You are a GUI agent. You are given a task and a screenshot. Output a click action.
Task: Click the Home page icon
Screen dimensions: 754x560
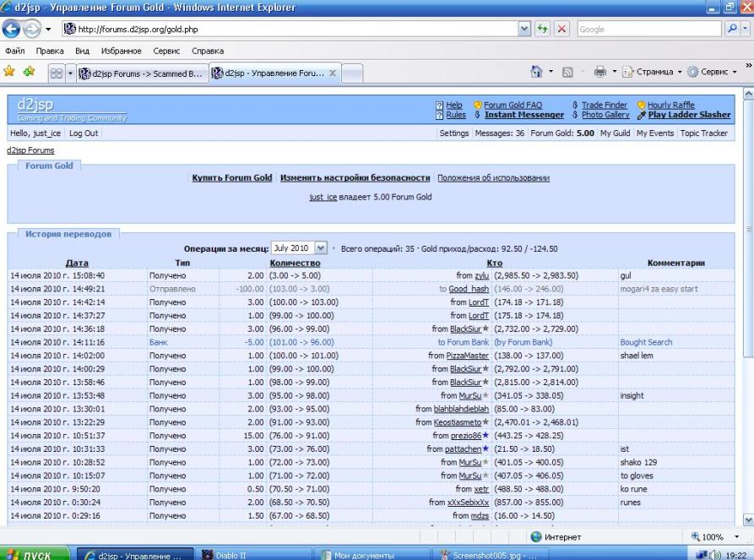pos(535,72)
